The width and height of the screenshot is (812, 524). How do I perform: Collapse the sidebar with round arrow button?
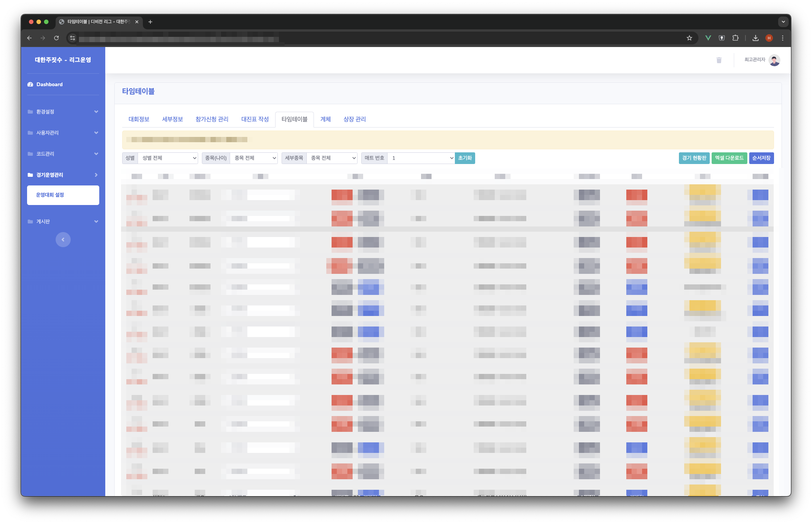pyautogui.click(x=63, y=240)
